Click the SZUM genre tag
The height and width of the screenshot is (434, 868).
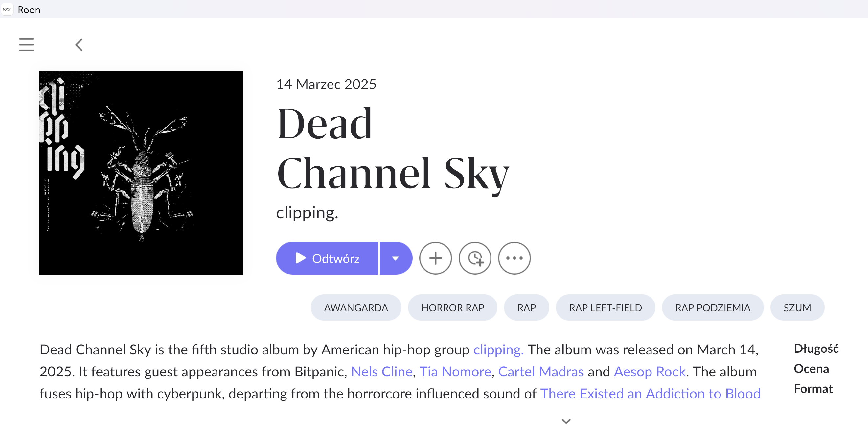point(797,307)
